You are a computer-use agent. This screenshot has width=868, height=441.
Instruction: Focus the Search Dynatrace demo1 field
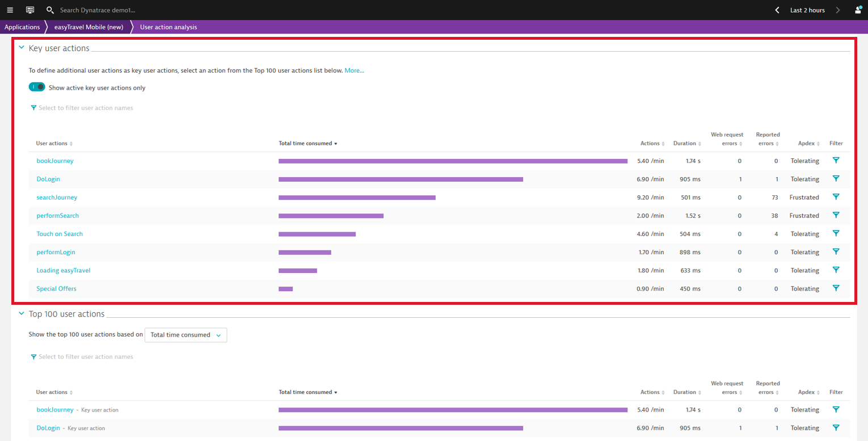tap(98, 10)
